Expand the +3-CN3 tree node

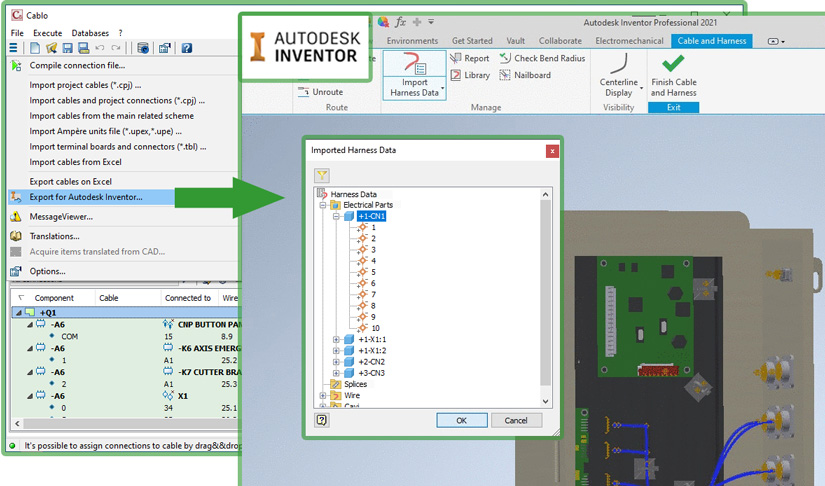pyautogui.click(x=336, y=373)
